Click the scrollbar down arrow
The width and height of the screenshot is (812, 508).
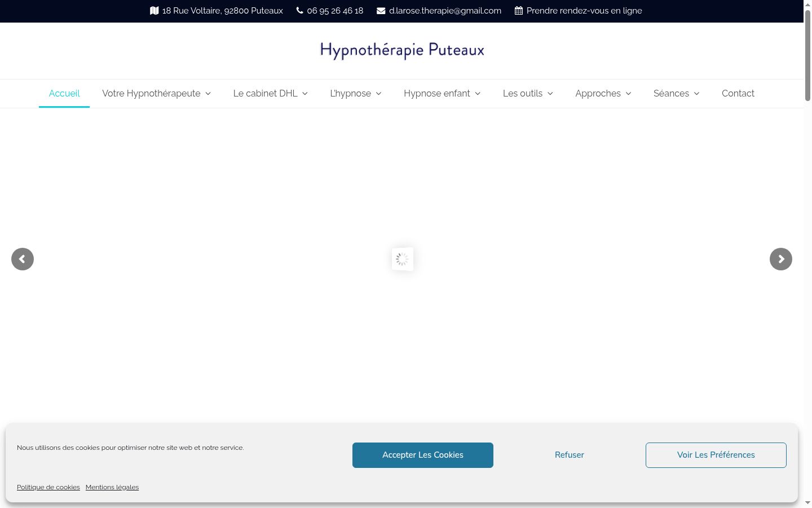pos(807,502)
